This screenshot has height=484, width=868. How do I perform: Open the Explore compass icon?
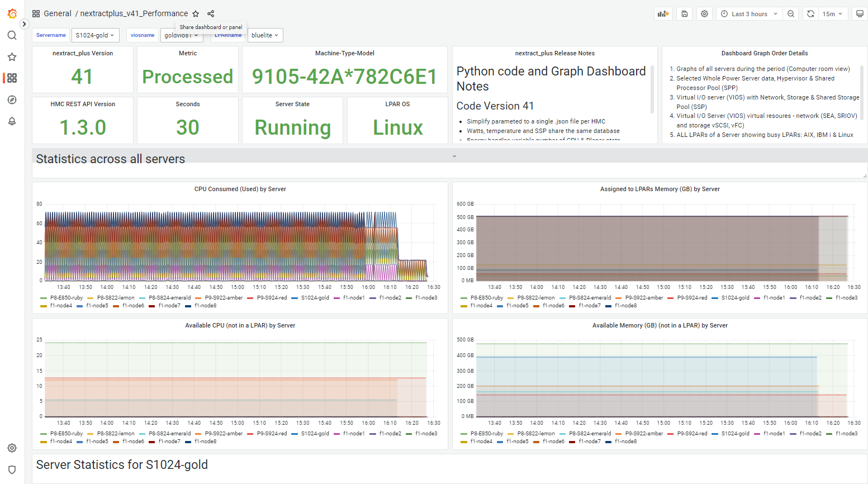point(12,100)
